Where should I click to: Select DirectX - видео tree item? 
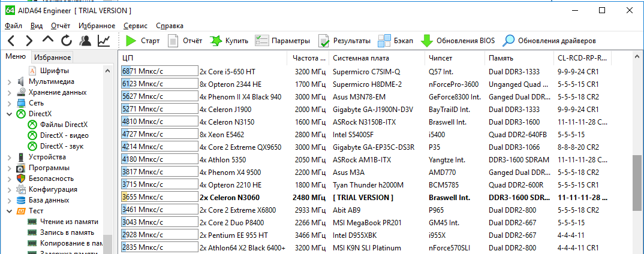pos(63,135)
